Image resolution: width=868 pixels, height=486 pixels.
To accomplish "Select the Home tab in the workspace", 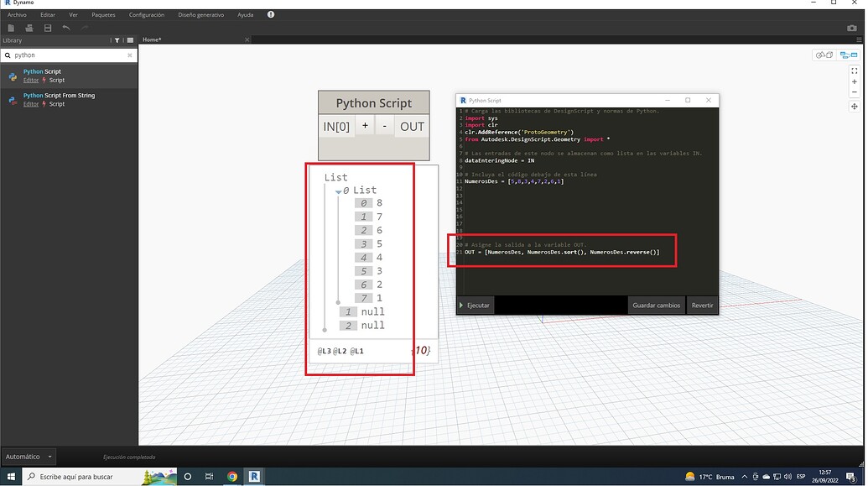I will (x=151, y=39).
